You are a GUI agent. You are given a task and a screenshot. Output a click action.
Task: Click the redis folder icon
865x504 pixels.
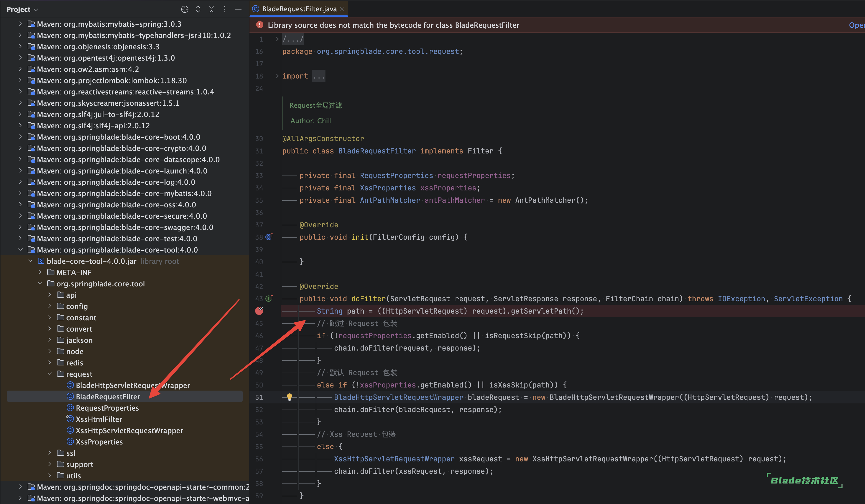tap(61, 363)
